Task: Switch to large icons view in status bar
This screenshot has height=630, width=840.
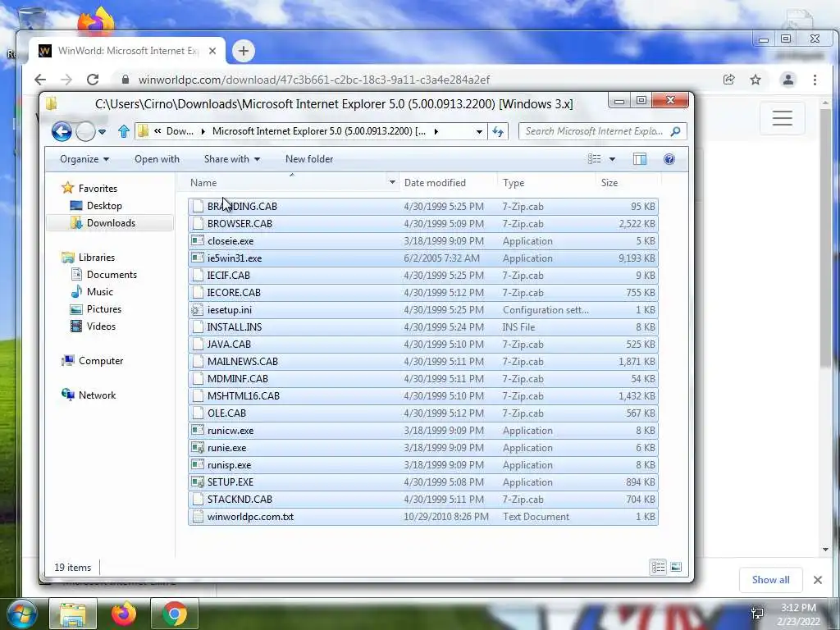Action: point(676,567)
